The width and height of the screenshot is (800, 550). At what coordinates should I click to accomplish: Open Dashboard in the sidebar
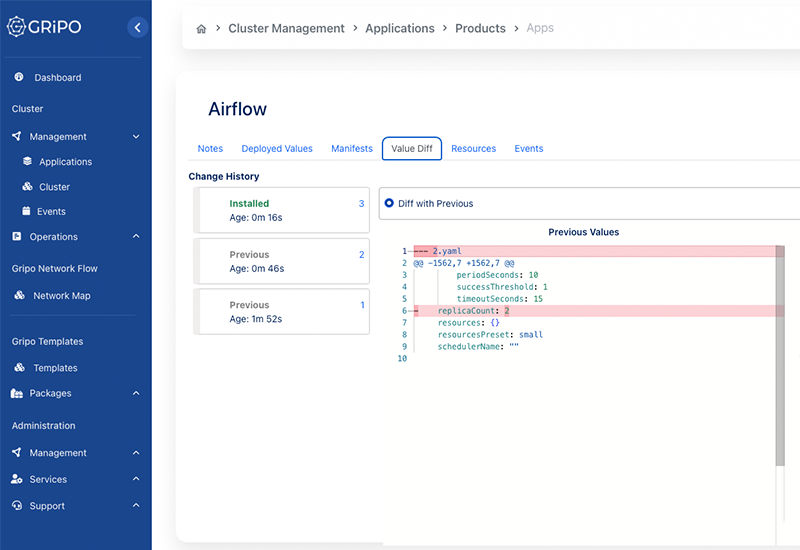(x=58, y=78)
